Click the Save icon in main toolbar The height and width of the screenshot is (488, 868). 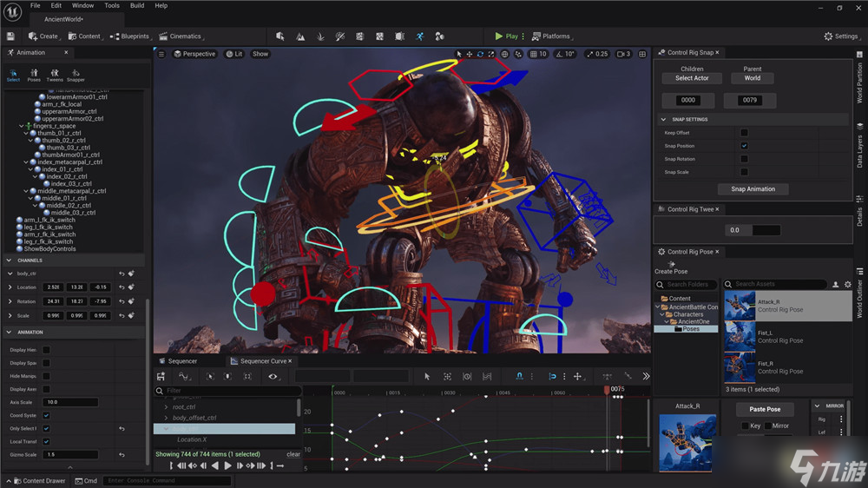coord(10,36)
